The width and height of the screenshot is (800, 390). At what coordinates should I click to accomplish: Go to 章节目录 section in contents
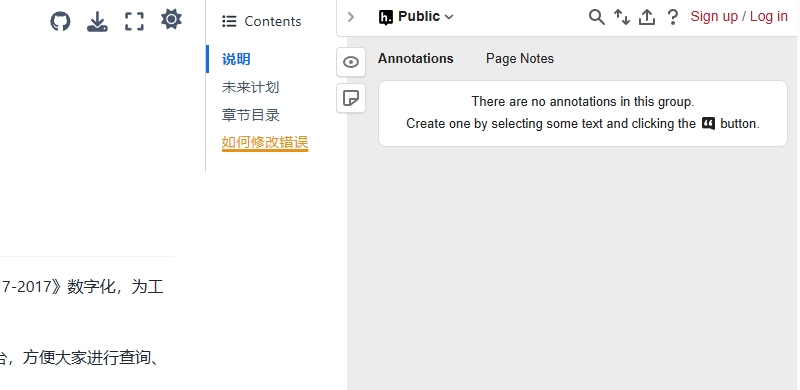251,115
